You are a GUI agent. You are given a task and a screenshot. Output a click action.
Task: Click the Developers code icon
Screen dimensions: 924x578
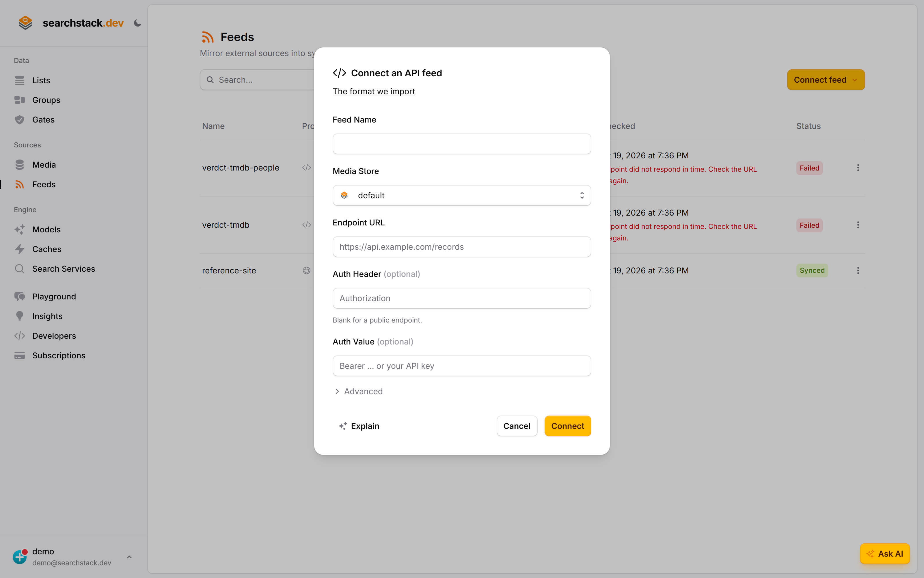[x=19, y=336]
